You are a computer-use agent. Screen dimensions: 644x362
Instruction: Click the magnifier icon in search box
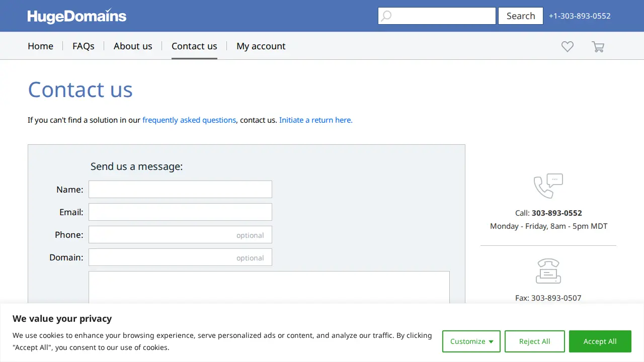[x=386, y=16]
